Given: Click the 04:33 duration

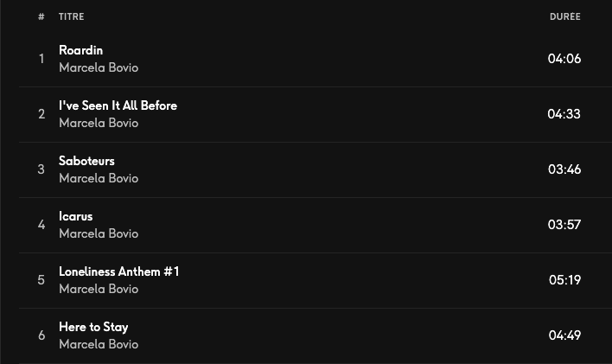Looking at the screenshot, I should 564,114.
